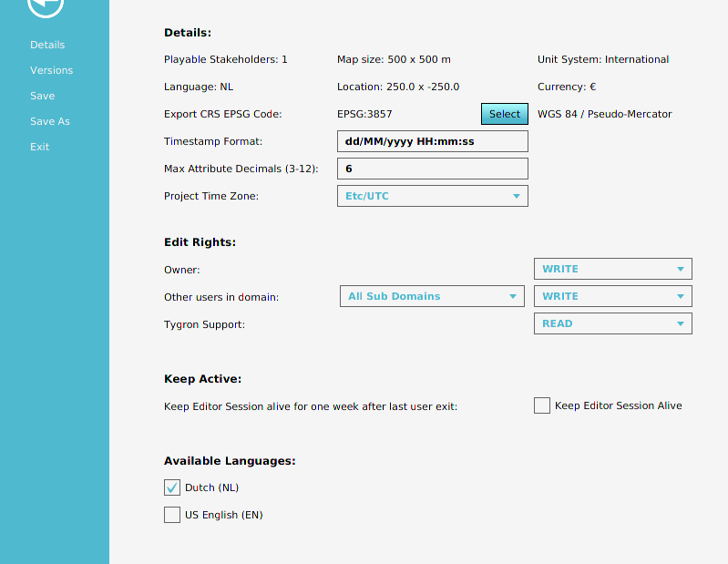Image resolution: width=728 pixels, height=564 pixels.
Task: Expand the Owner rights dropdown
Action: point(612,269)
